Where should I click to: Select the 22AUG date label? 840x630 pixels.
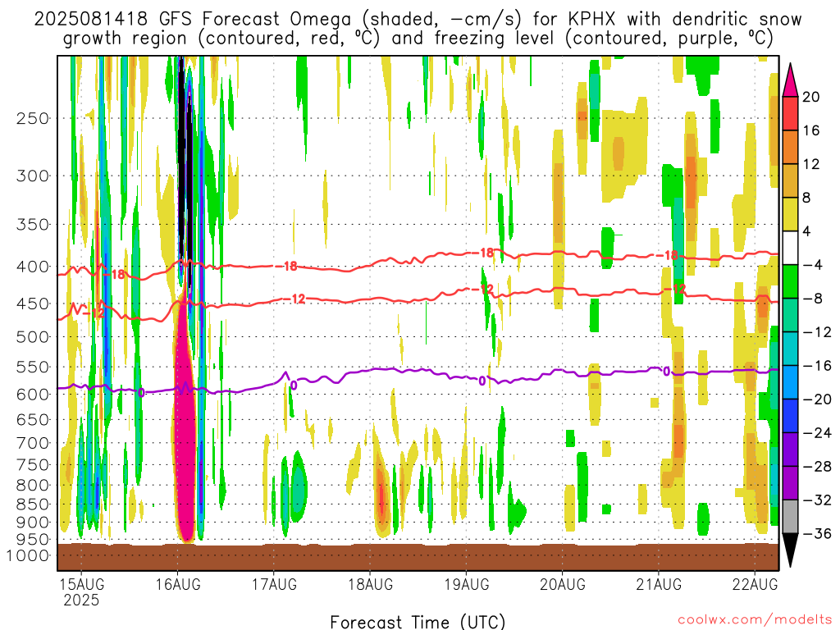[755, 584]
